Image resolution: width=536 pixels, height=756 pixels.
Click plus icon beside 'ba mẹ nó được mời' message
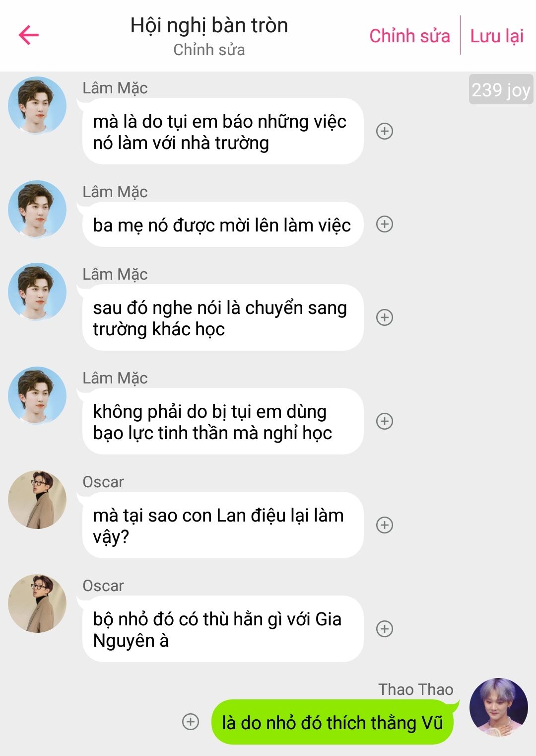[x=385, y=224]
